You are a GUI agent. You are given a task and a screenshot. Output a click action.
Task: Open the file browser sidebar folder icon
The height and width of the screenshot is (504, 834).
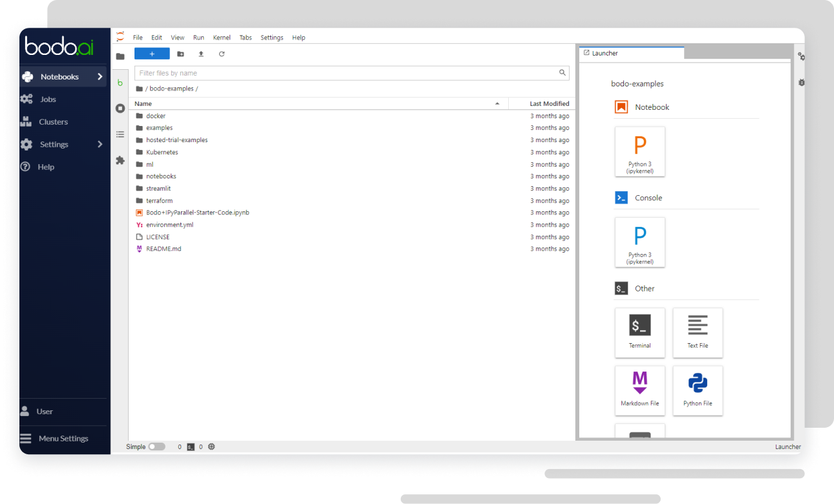click(x=120, y=56)
